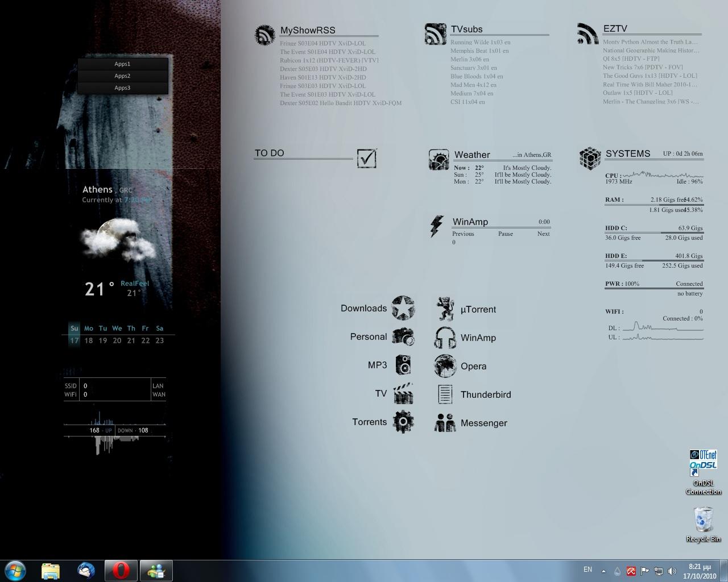Open 'CSI 11x04 en' subtitle item
This screenshot has height=582, width=728.
(x=468, y=102)
